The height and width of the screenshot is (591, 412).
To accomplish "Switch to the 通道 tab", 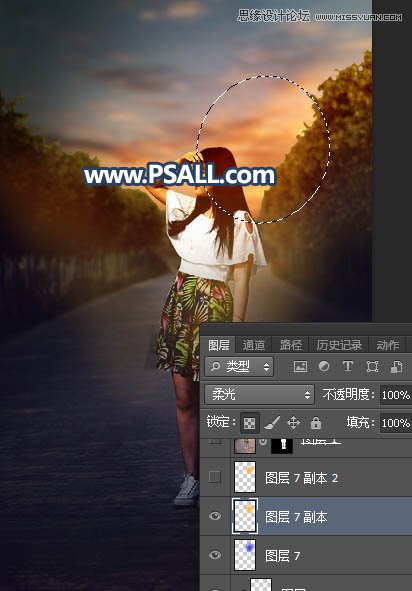I will point(254,344).
